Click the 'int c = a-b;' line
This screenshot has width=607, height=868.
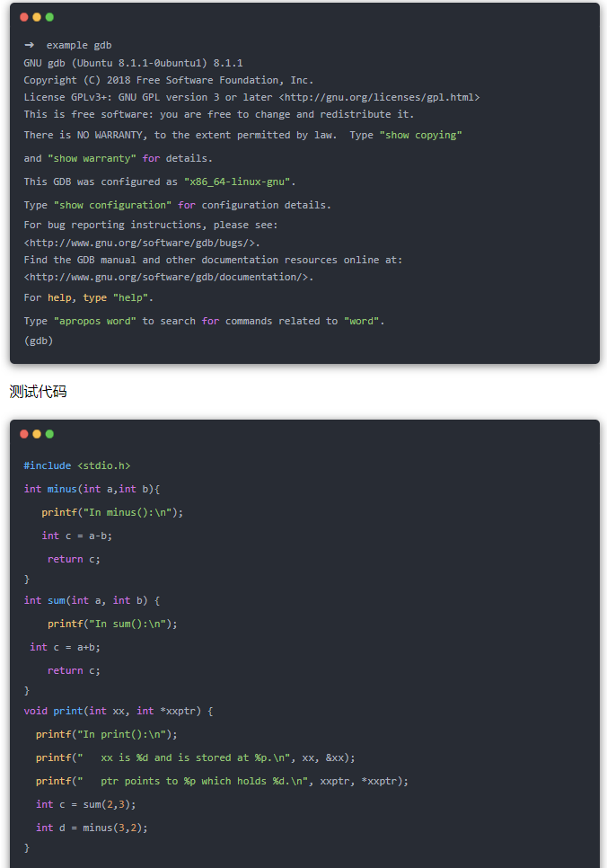pyautogui.click(x=77, y=536)
